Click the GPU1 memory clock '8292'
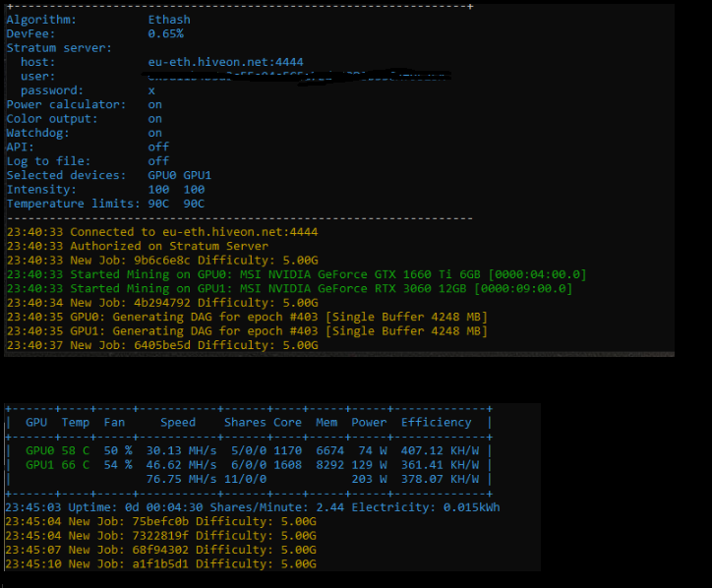 (329, 465)
